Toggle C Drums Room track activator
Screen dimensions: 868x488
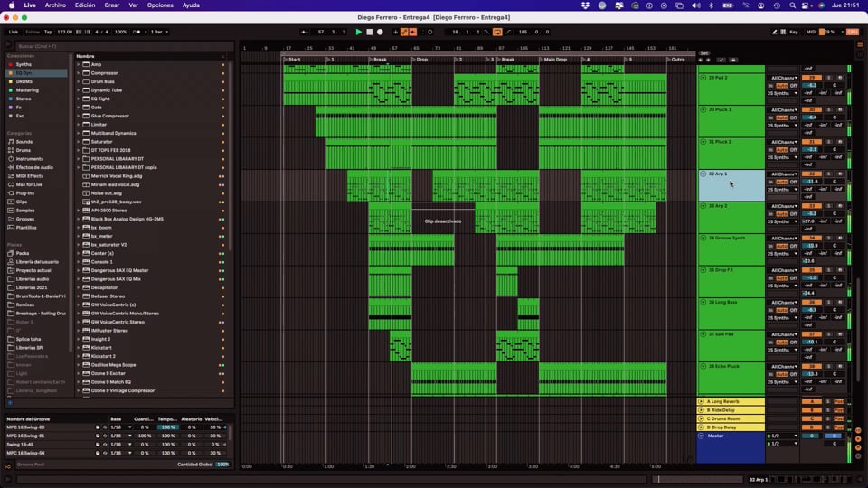point(812,418)
